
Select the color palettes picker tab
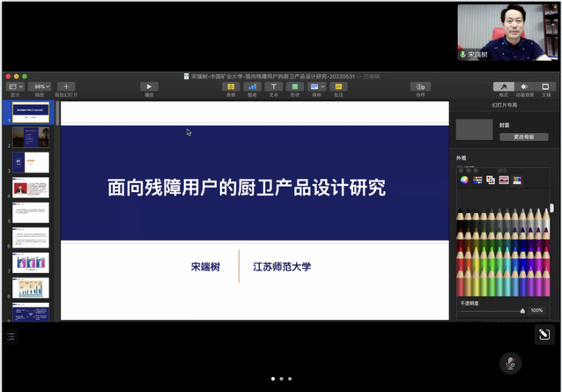click(x=491, y=180)
